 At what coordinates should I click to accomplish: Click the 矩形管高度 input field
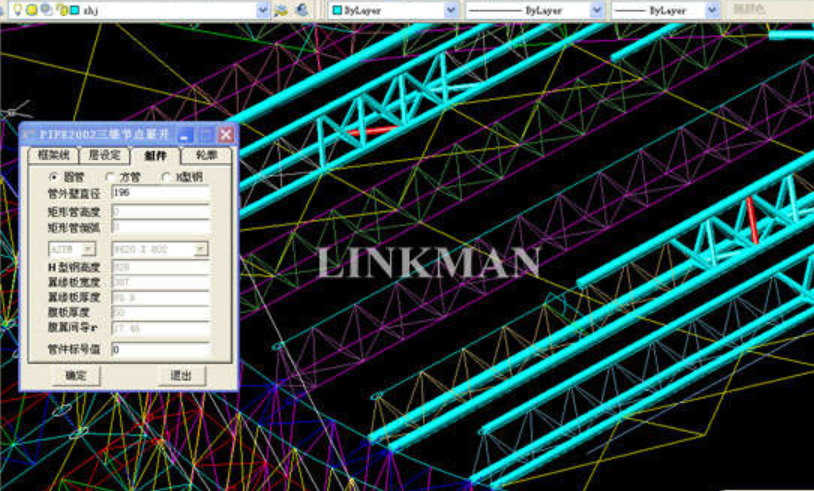click(x=161, y=211)
